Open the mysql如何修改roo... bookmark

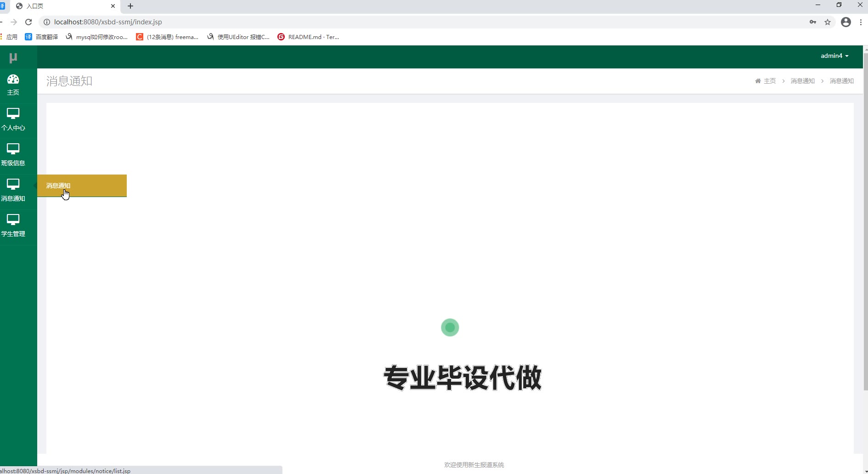coord(96,37)
